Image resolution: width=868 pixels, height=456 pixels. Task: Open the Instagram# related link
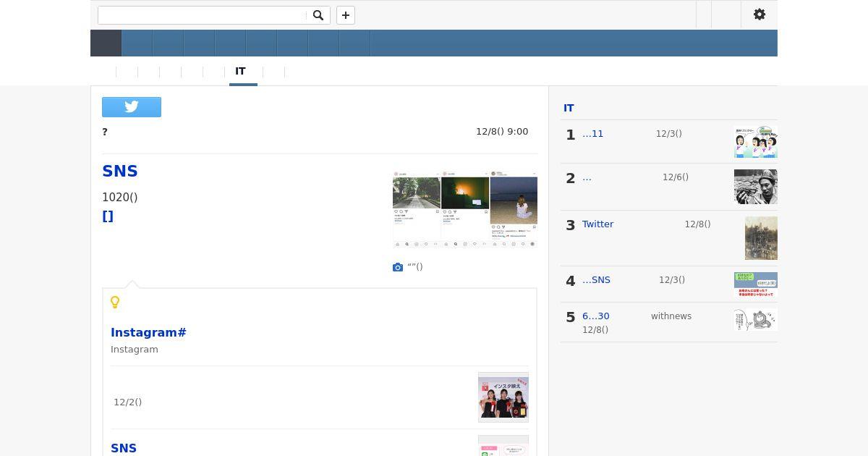tap(148, 333)
